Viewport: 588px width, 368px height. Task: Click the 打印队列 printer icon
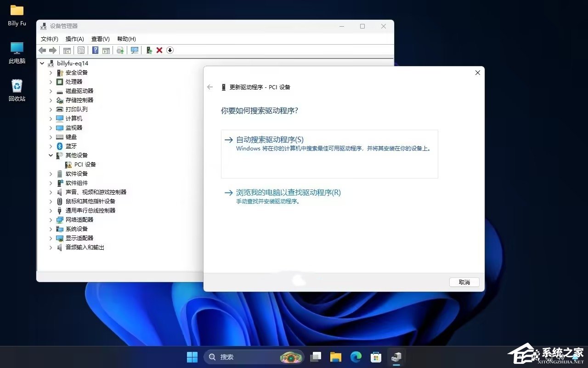point(60,109)
